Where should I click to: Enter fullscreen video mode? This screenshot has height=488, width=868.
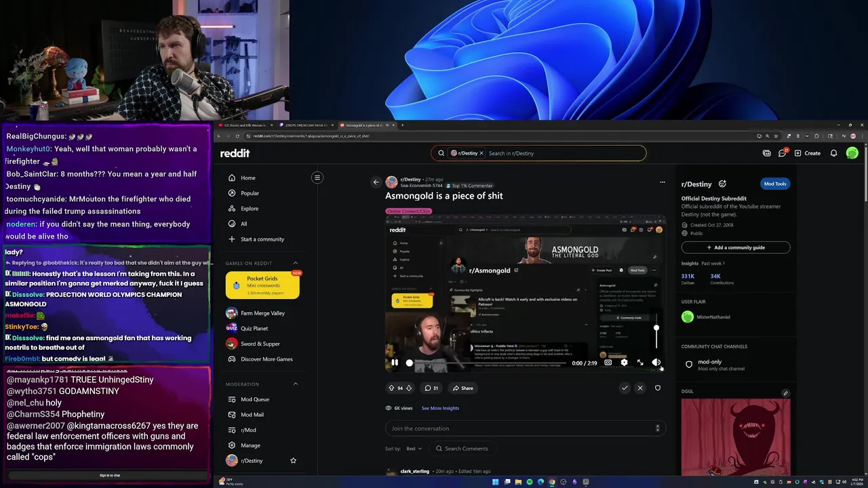pos(639,363)
